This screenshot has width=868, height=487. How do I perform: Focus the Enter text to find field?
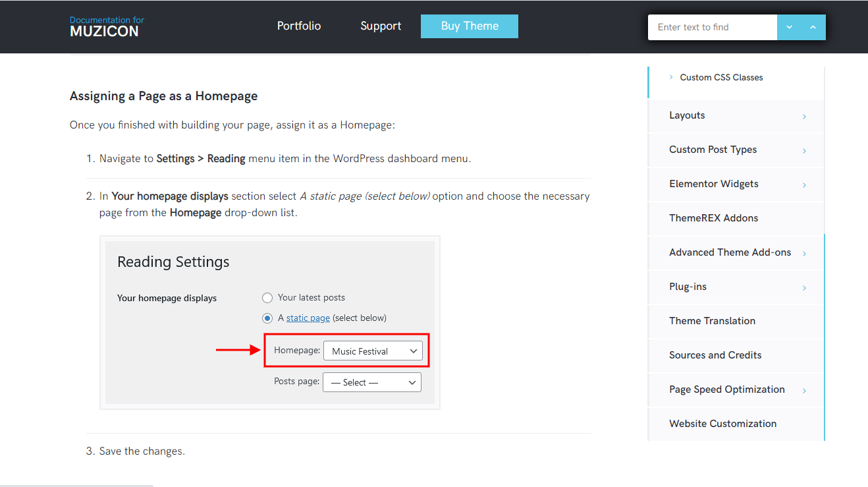(x=713, y=27)
